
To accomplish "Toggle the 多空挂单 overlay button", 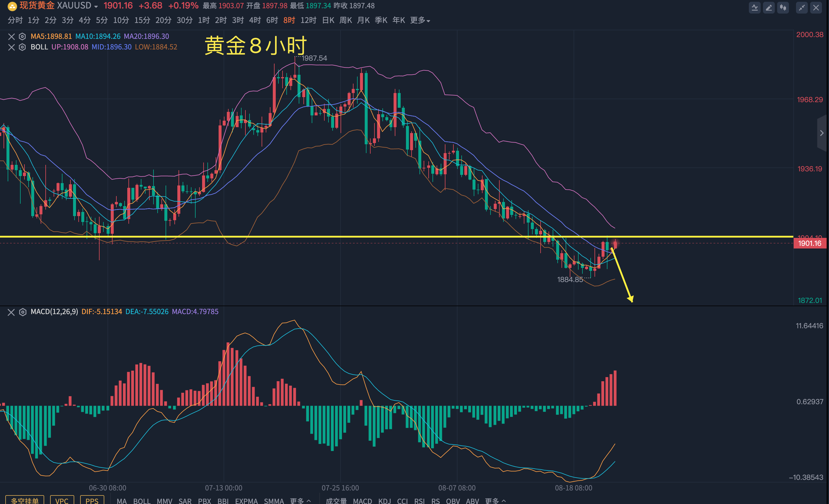I will coord(24,500).
